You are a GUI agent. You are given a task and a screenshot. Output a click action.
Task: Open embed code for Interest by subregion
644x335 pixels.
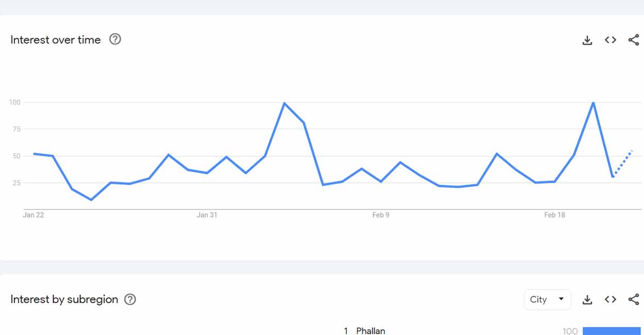click(610, 299)
